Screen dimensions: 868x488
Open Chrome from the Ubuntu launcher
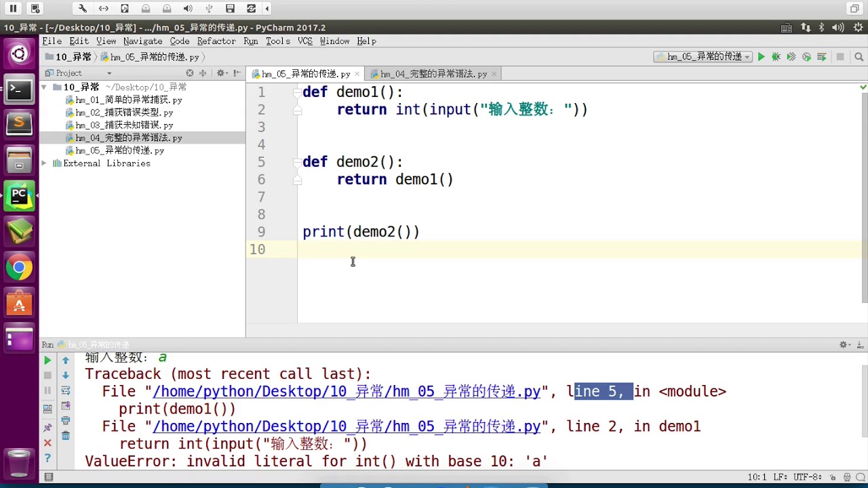pyautogui.click(x=19, y=268)
